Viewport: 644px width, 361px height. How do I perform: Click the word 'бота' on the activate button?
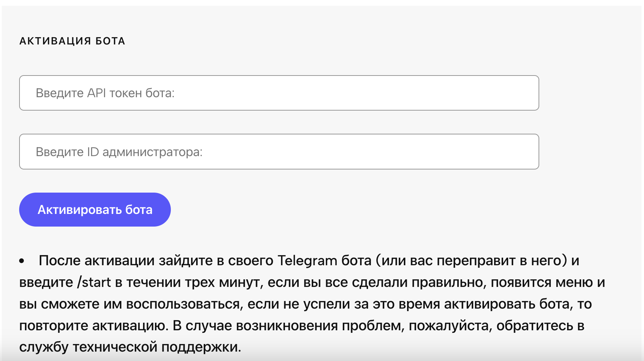(x=139, y=210)
